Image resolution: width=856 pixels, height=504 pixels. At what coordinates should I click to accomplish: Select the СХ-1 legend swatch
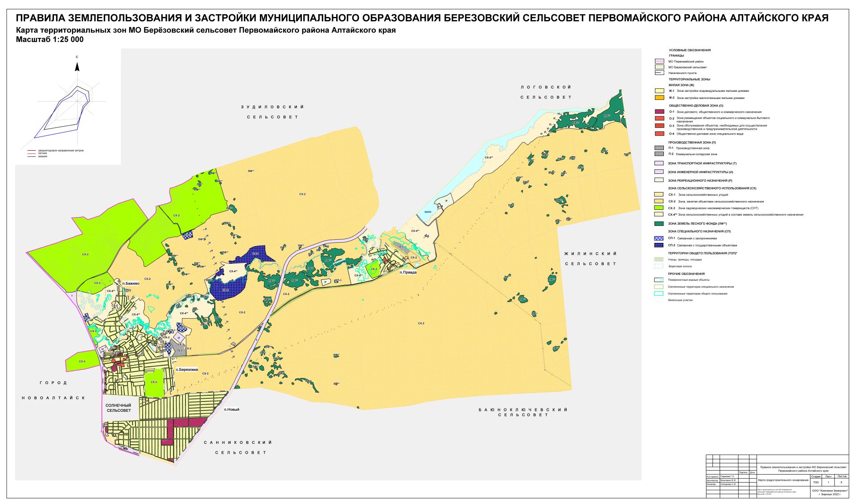[x=659, y=195]
